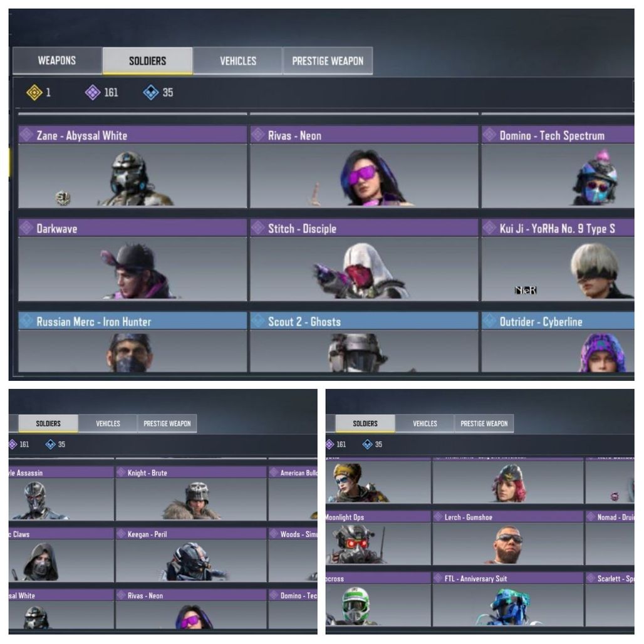644x644 pixels.
Task: Click the purple rarity icon next to Zane - Abyssal White
Action: coord(27,134)
